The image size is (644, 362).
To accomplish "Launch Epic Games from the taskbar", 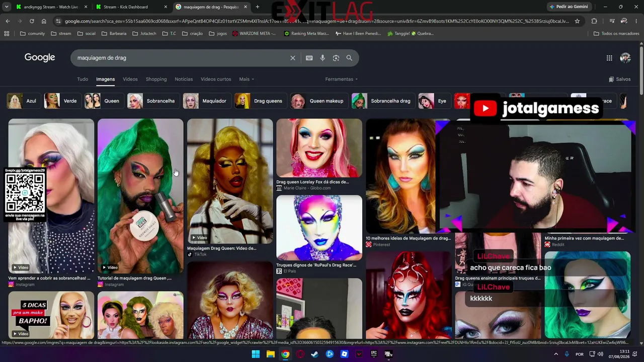I will click(x=374, y=354).
